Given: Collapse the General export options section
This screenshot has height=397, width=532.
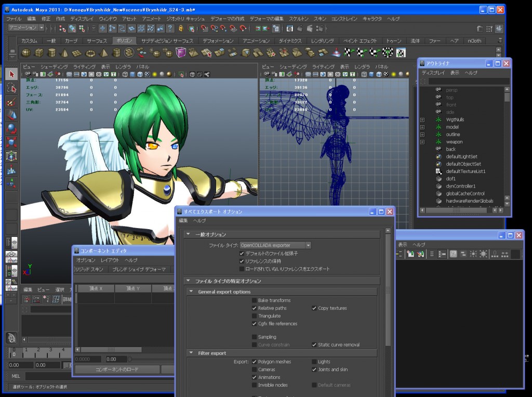Looking at the screenshot, I should tap(191, 292).
